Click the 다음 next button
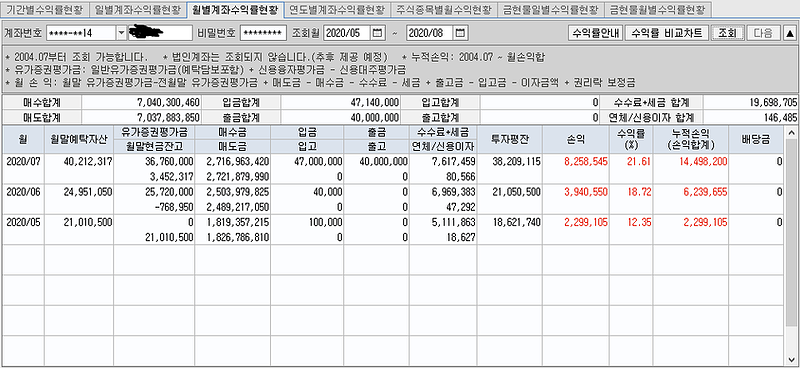The image size is (800, 368). pos(763,33)
